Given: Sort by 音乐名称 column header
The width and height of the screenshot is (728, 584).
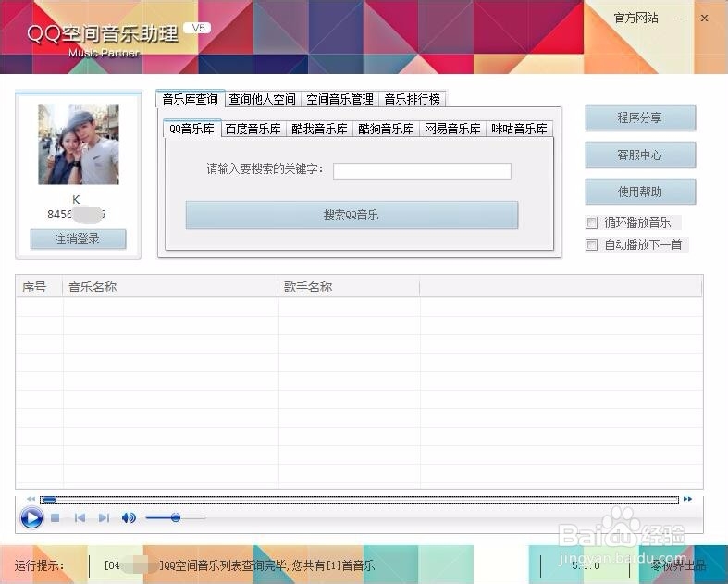Looking at the screenshot, I should 170,287.
